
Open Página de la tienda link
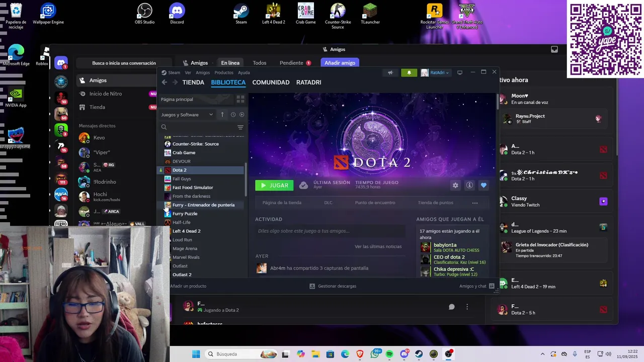(x=282, y=203)
